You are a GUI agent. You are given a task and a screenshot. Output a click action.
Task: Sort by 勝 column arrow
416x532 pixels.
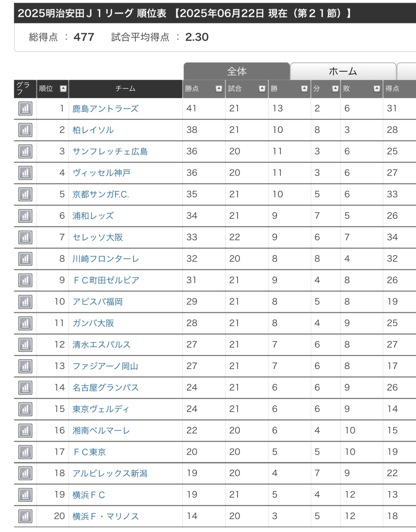304,88
